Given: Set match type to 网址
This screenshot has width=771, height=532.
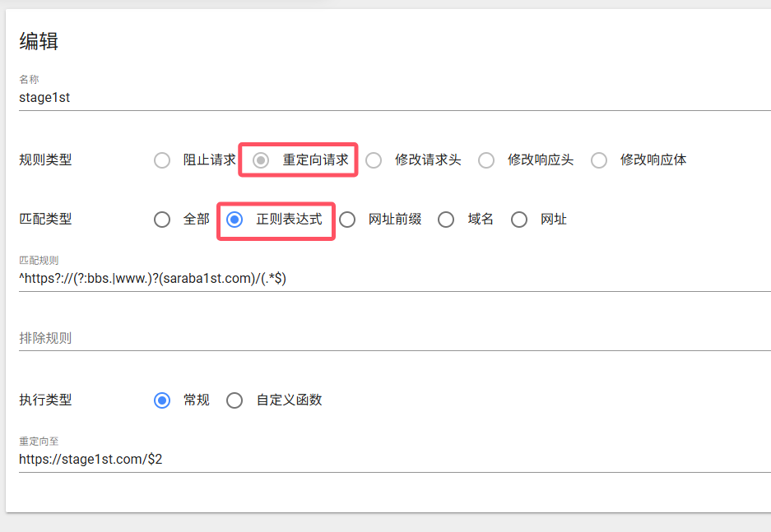Looking at the screenshot, I should (x=519, y=220).
